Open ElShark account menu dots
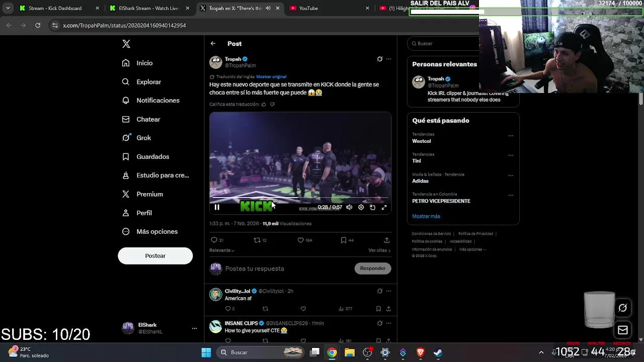This screenshot has height=362, width=644. (194, 328)
